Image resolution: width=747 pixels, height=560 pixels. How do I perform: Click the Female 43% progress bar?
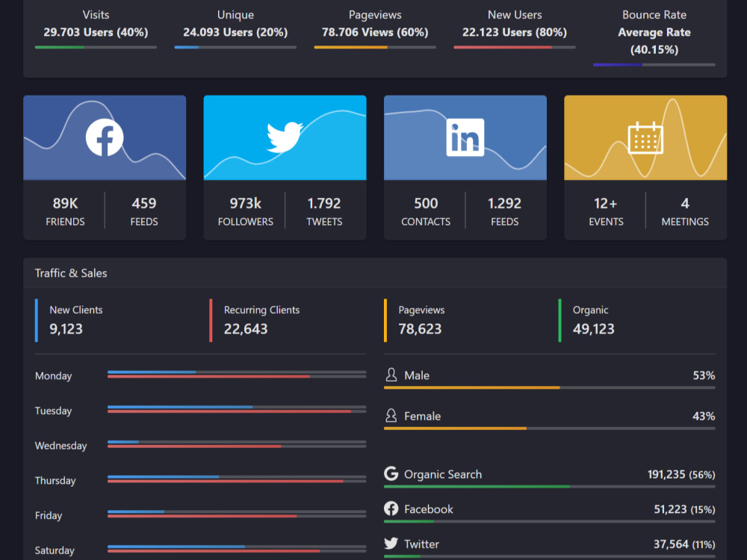click(x=549, y=429)
